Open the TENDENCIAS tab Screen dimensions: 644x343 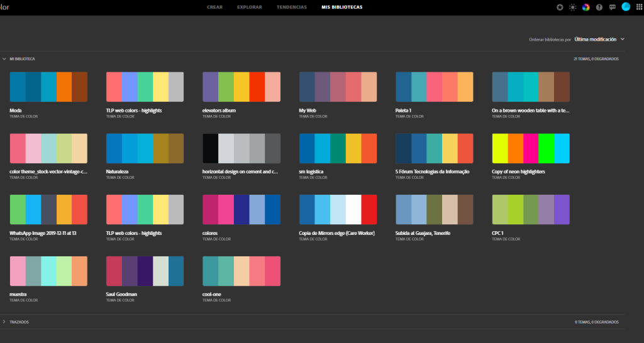coord(292,7)
